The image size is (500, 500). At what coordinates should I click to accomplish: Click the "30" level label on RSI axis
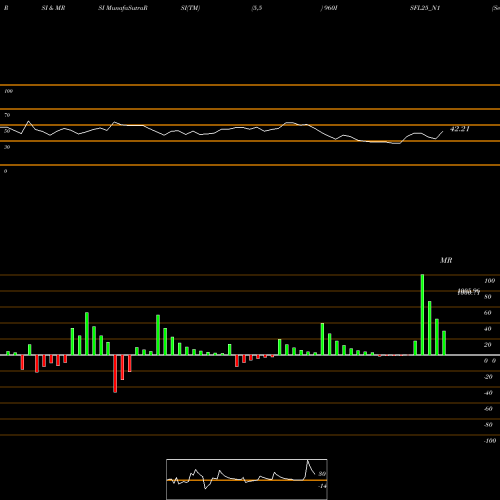click(7, 147)
